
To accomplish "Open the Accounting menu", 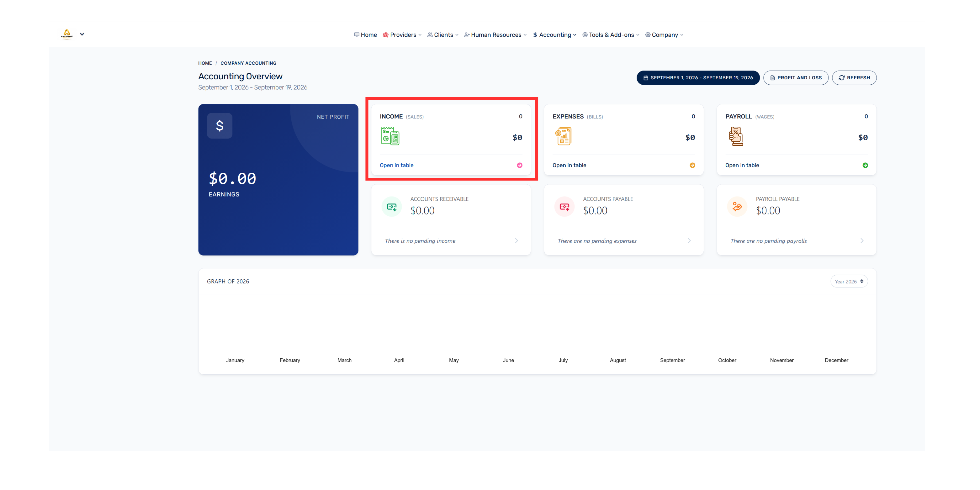I will (x=555, y=34).
